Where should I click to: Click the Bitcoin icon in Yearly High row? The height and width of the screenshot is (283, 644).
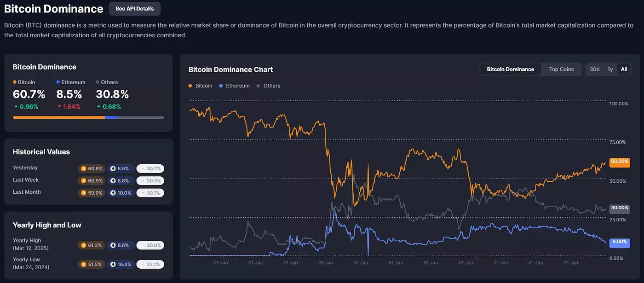point(83,245)
